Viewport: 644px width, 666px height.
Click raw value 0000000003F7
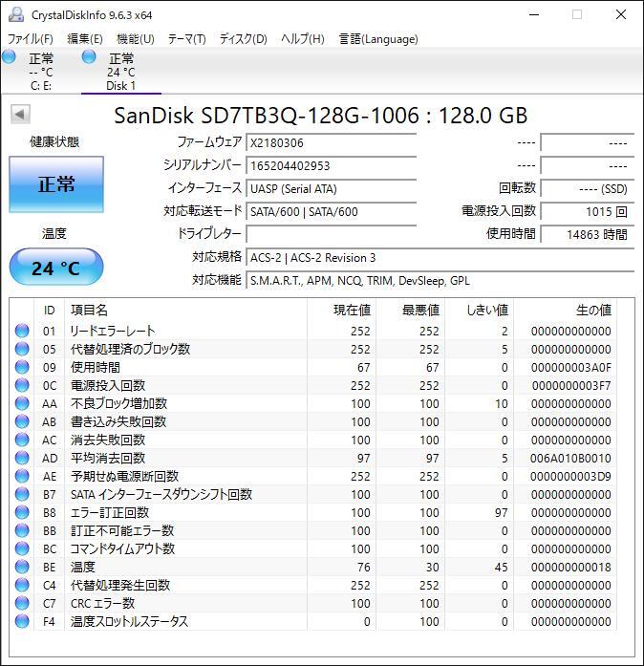571,386
